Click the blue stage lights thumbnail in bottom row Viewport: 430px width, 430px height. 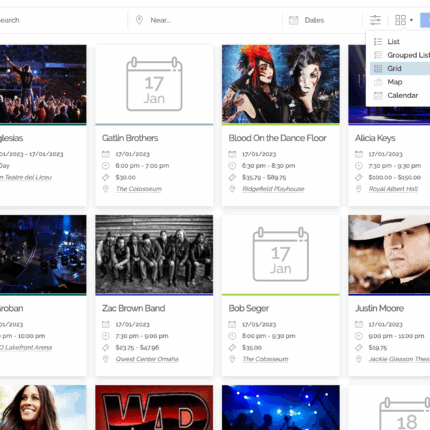point(281,407)
